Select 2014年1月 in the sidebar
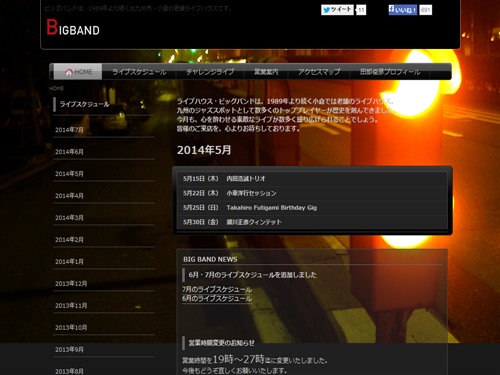Screen dimensions: 500x375 [x=69, y=262]
